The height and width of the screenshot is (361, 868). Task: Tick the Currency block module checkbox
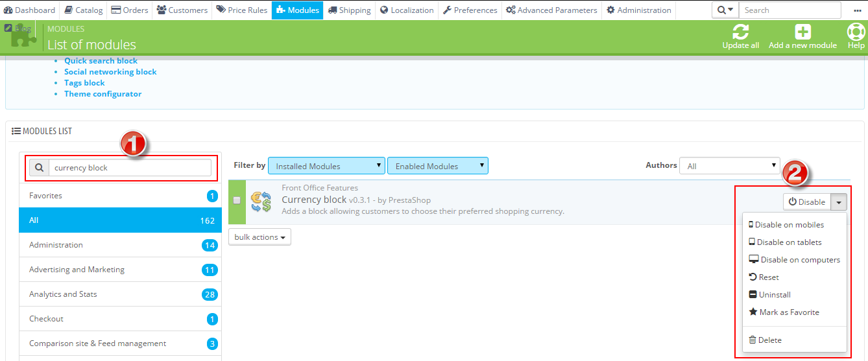237,200
